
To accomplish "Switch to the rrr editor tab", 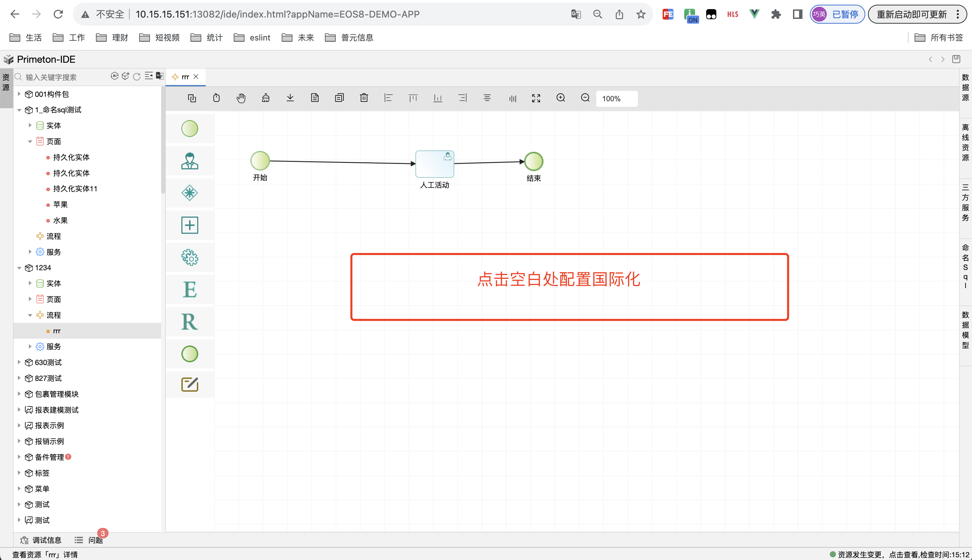I will tap(185, 77).
